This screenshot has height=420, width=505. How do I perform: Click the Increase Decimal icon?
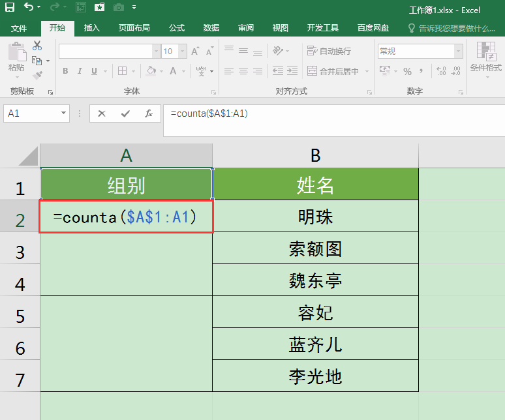(441, 71)
